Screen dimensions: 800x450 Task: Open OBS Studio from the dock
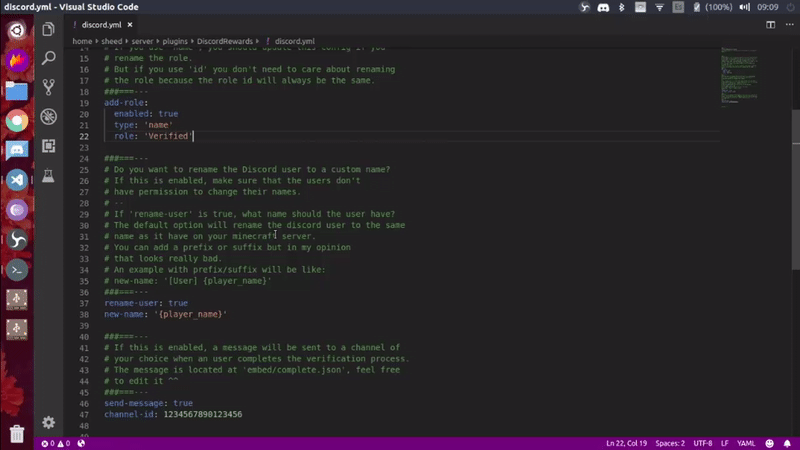tap(17, 240)
